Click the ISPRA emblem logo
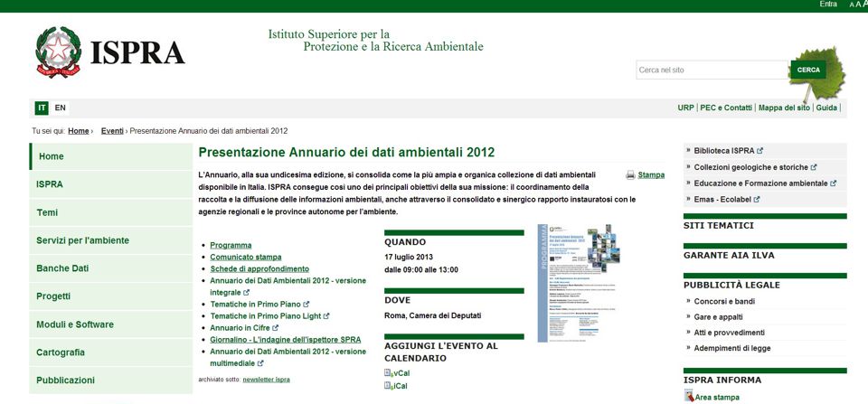868x404 pixels. [58, 52]
